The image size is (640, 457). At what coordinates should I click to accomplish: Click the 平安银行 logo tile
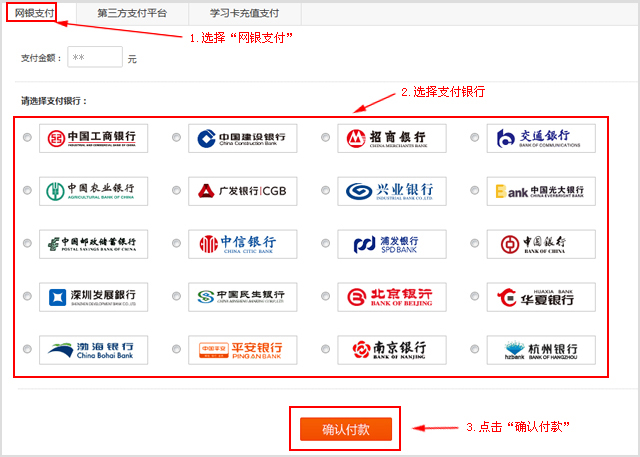coord(242,350)
